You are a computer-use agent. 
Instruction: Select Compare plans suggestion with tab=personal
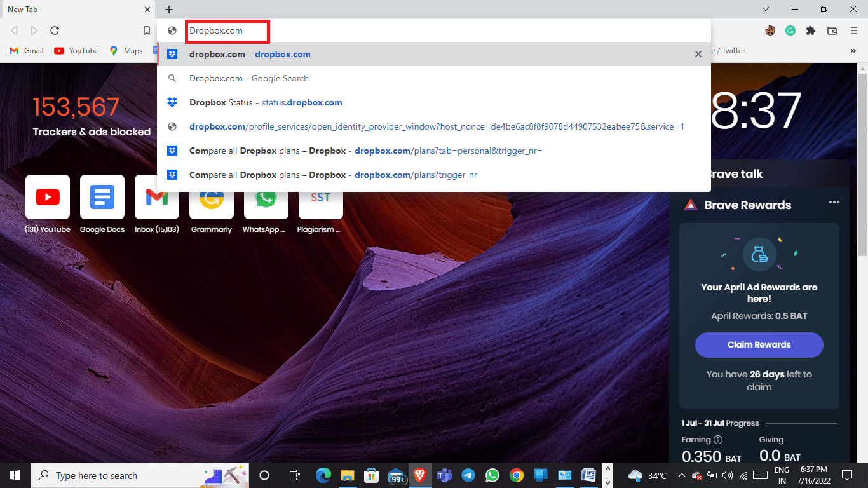tap(434, 151)
